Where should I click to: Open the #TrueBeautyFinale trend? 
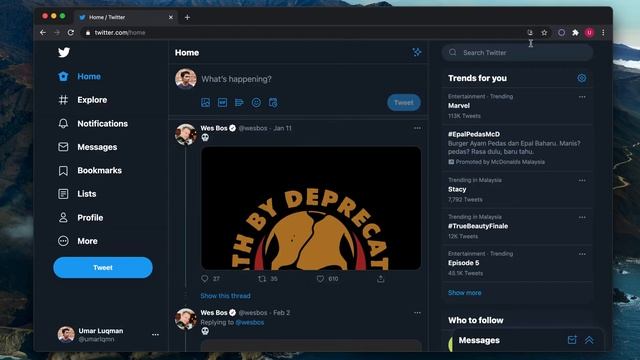pos(478,226)
